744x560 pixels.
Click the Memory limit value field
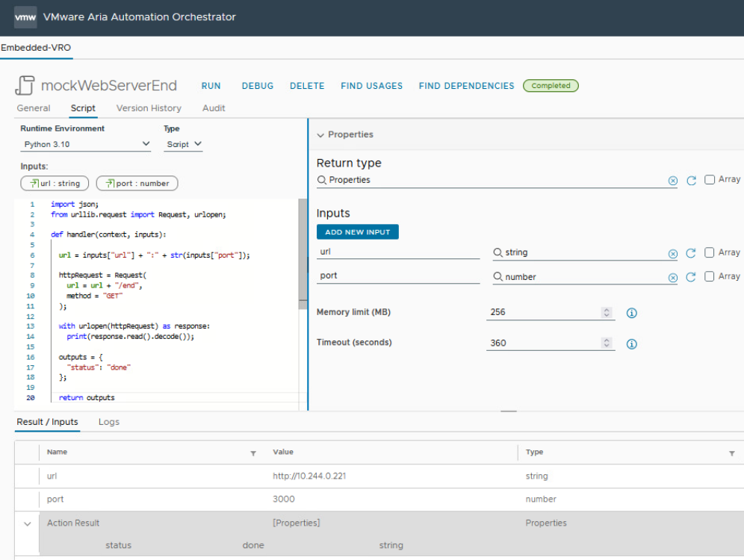tap(543, 313)
